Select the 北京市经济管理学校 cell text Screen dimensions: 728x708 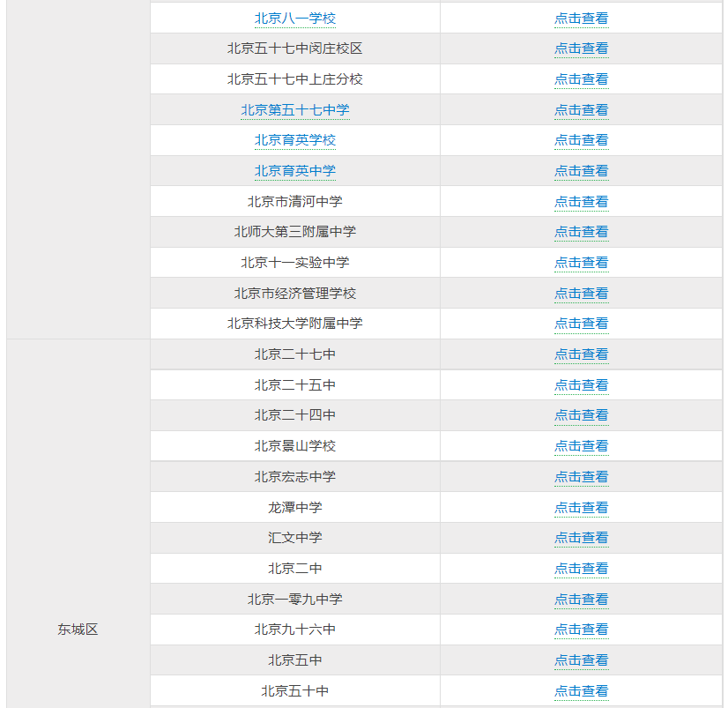[295, 294]
